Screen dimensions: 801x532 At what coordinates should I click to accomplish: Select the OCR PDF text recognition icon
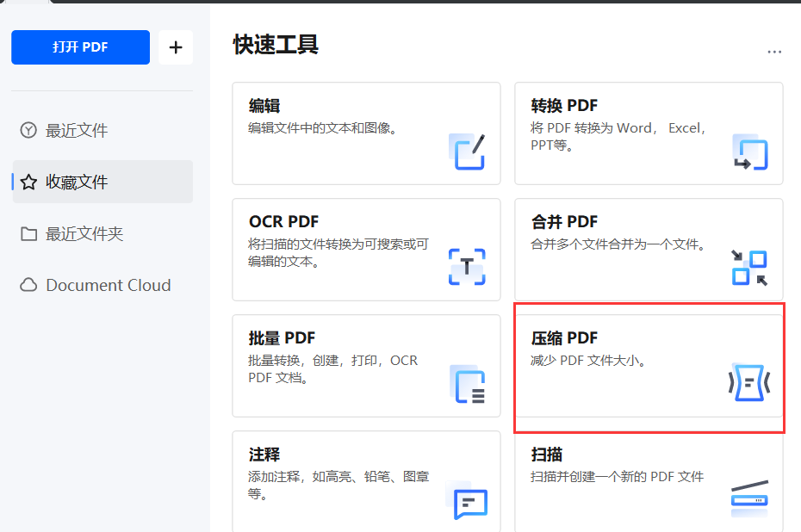click(467, 269)
